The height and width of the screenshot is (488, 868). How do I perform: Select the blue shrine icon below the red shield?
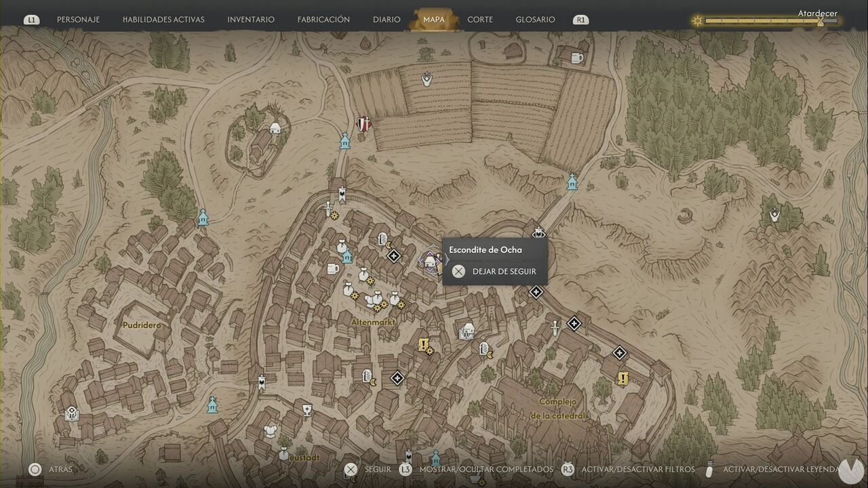(x=344, y=141)
